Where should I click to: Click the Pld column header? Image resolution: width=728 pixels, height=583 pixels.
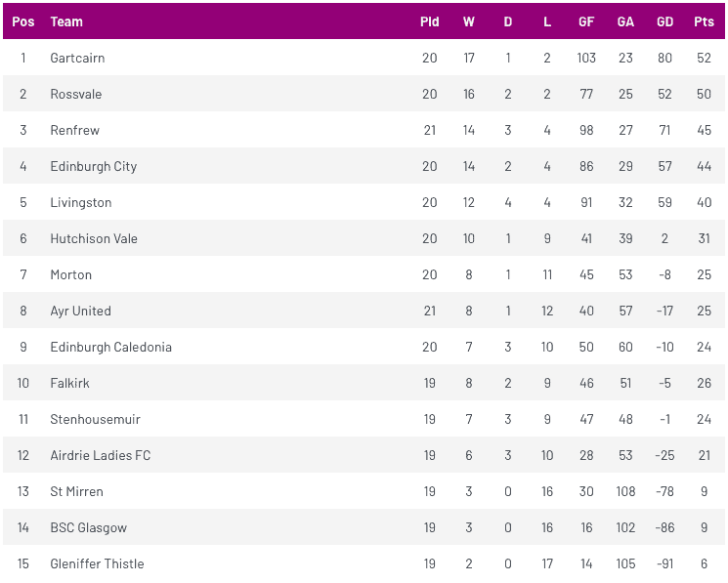click(x=430, y=21)
